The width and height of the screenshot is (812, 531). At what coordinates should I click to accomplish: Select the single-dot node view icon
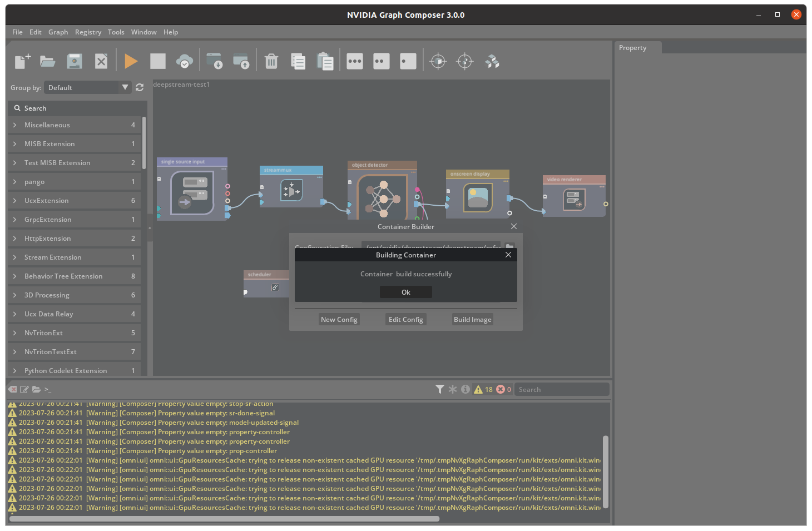408,61
